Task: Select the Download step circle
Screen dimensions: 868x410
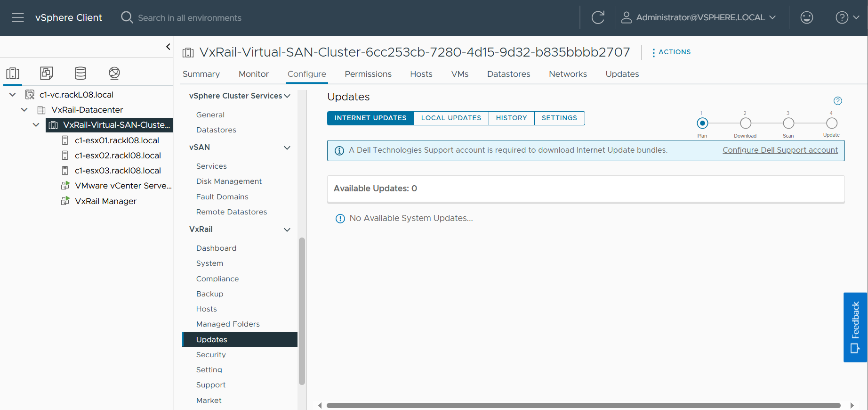Action: tap(745, 123)
